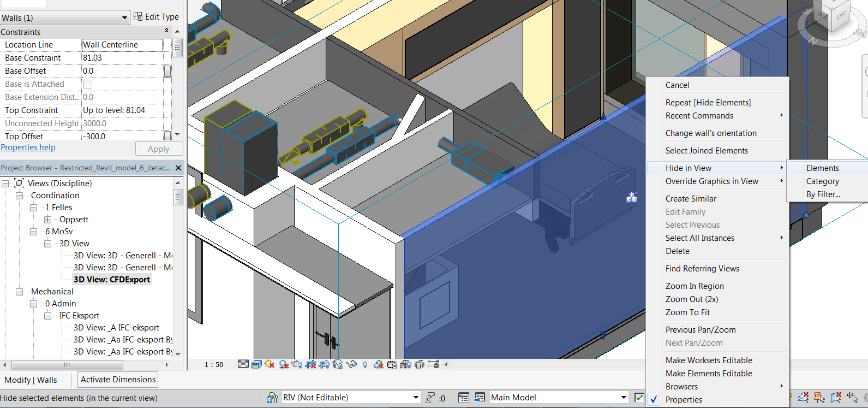Click the Analytical Model visibility icon
Image resolution: width=868 pixels, height=408 pixels.
click(406, 364)
